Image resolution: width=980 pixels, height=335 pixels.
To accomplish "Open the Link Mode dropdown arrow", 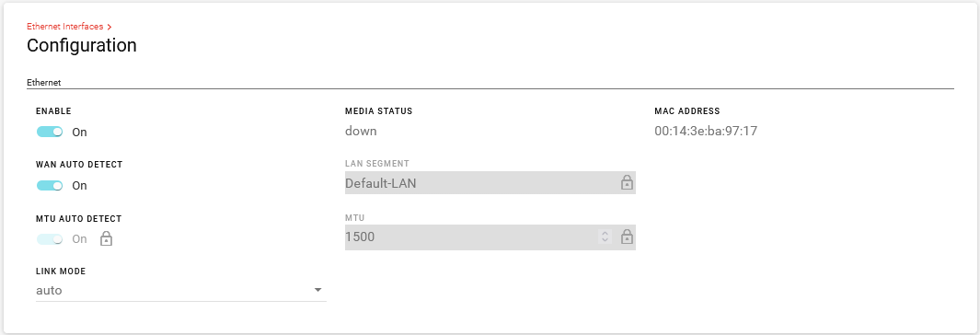I will coord(317,290).
